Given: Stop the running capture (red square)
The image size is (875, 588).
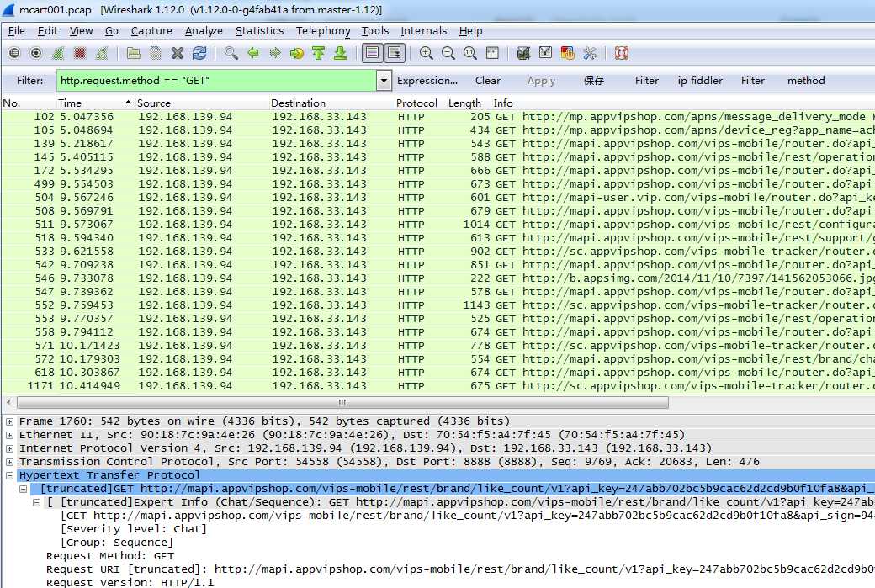Looking at the screenshot, I should click(x=80, y=53).
